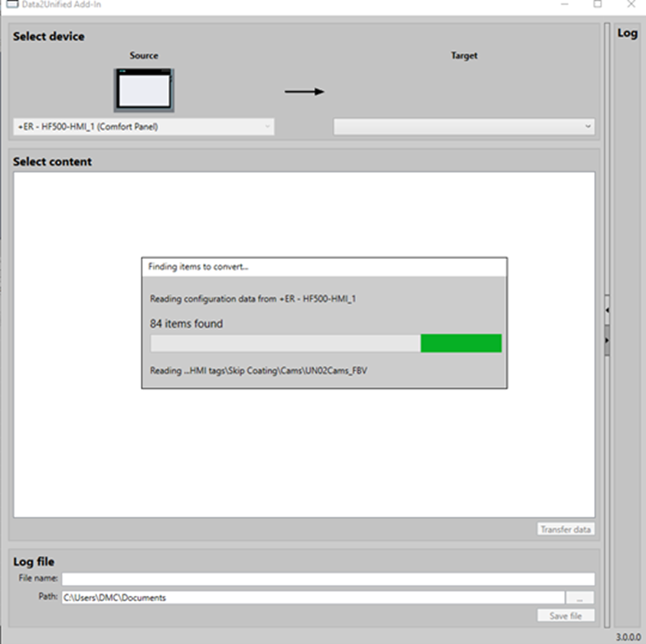Expand log panel using right splitter arrow

coord(607,341)
